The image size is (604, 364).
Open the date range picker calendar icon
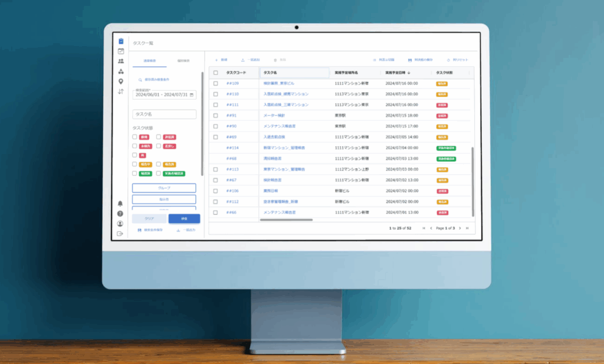(192, 94)
